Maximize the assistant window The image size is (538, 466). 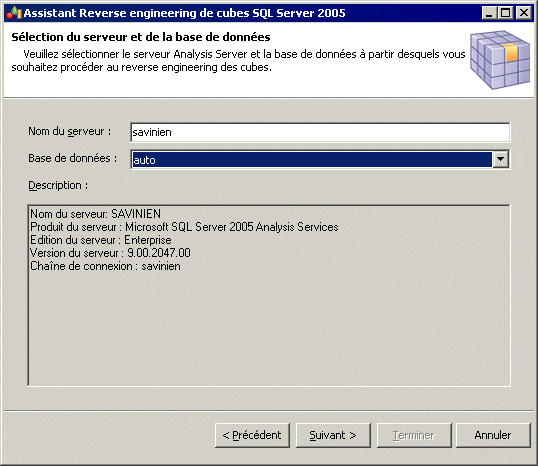pyautogui.click(x=506, y=13)
